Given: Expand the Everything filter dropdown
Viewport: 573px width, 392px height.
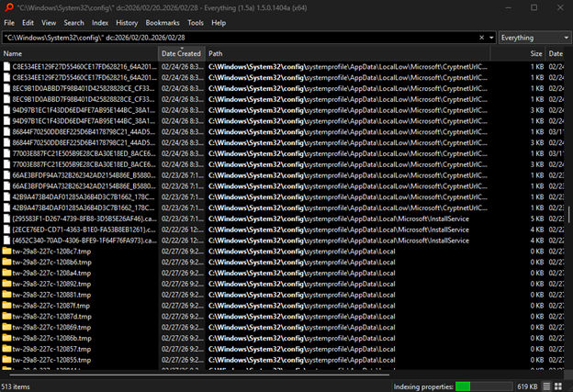Looking at the screenshot, I should (x=534, y=38).
